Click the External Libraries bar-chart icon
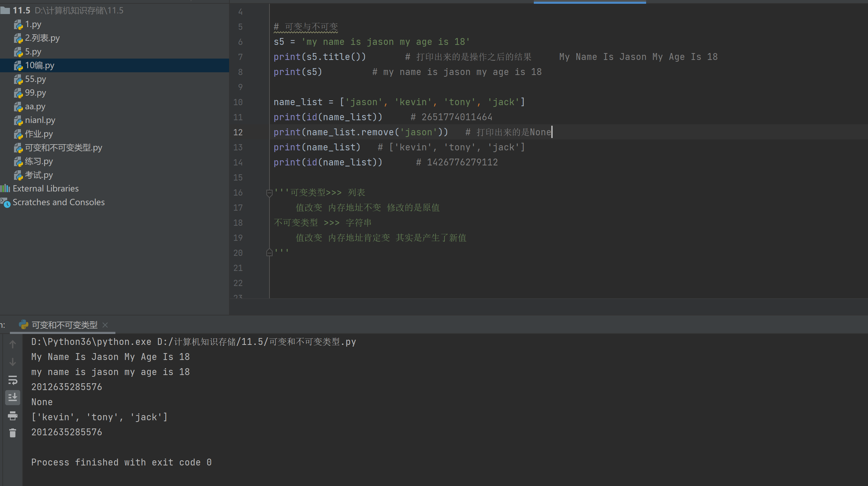This screenshot has height=486, width=868. (5, 188)
